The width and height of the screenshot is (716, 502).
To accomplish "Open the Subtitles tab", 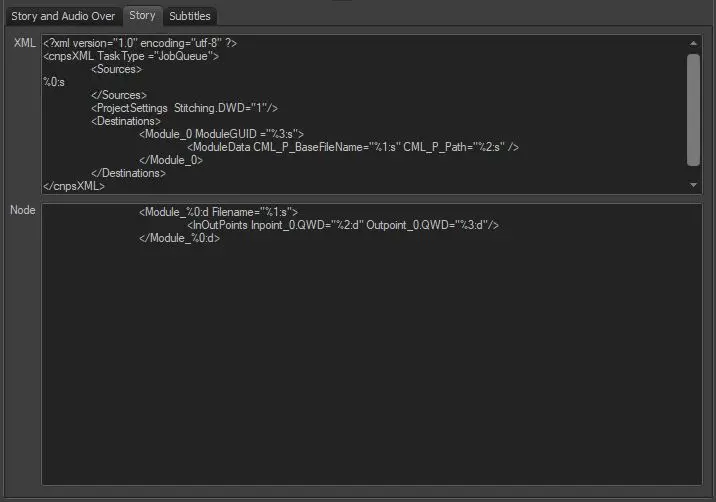I will [x=189, y=16].
